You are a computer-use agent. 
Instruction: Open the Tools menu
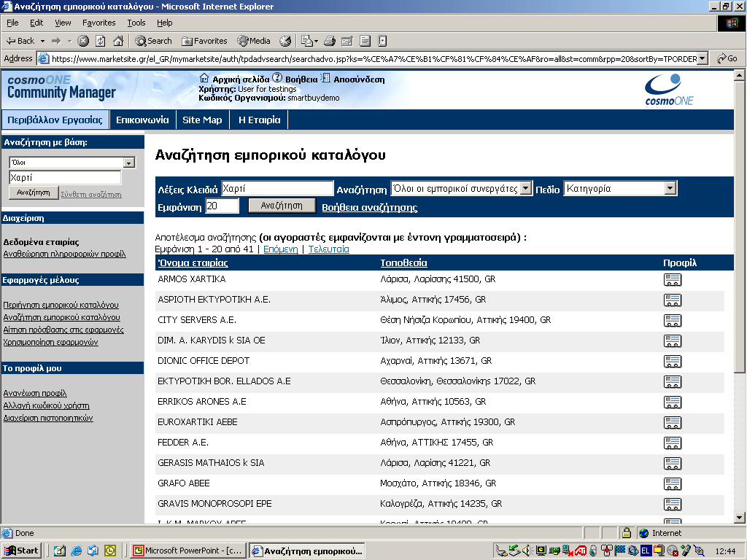pos(136,23)
